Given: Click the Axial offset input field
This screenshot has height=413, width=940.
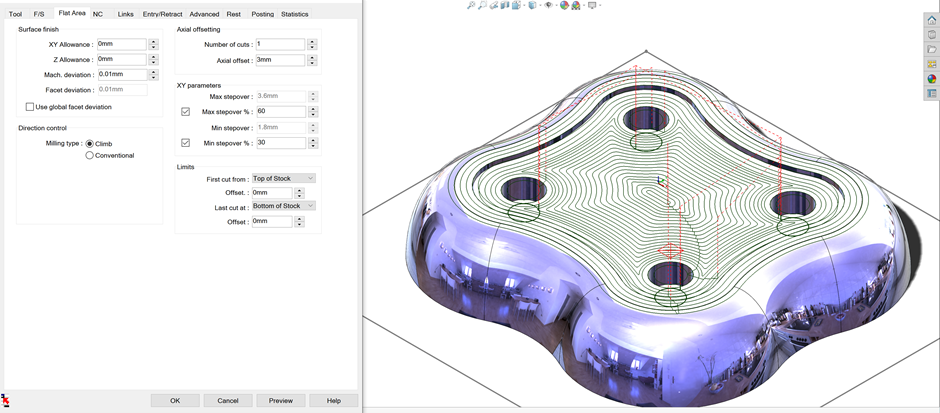Looking at the screenshot, I should 279,60.
